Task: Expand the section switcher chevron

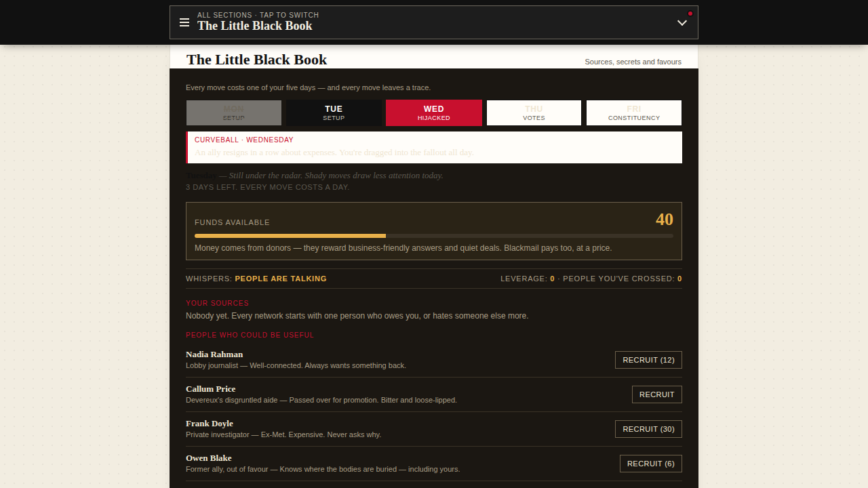Action: click(682, 23)
